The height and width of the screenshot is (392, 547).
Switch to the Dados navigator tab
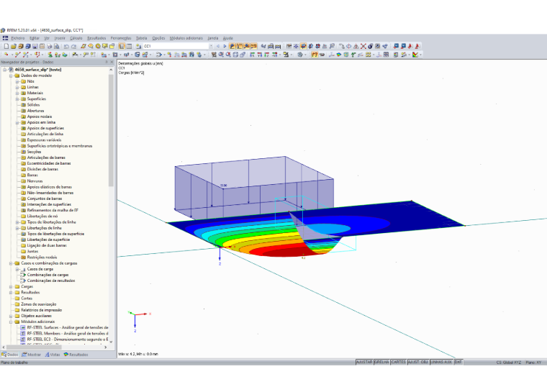10,355
